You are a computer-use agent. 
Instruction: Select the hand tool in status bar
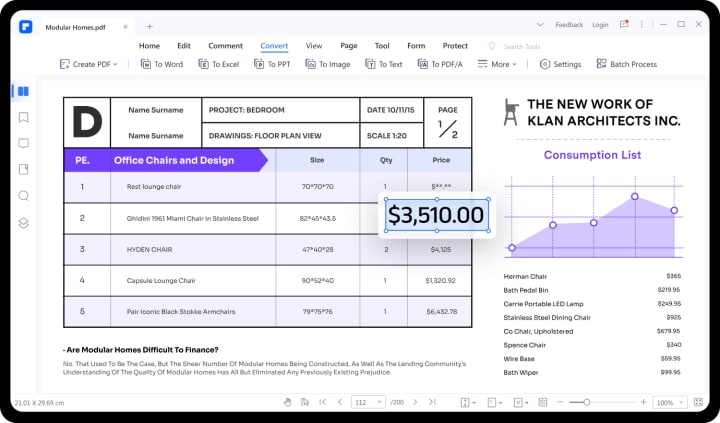287,402
